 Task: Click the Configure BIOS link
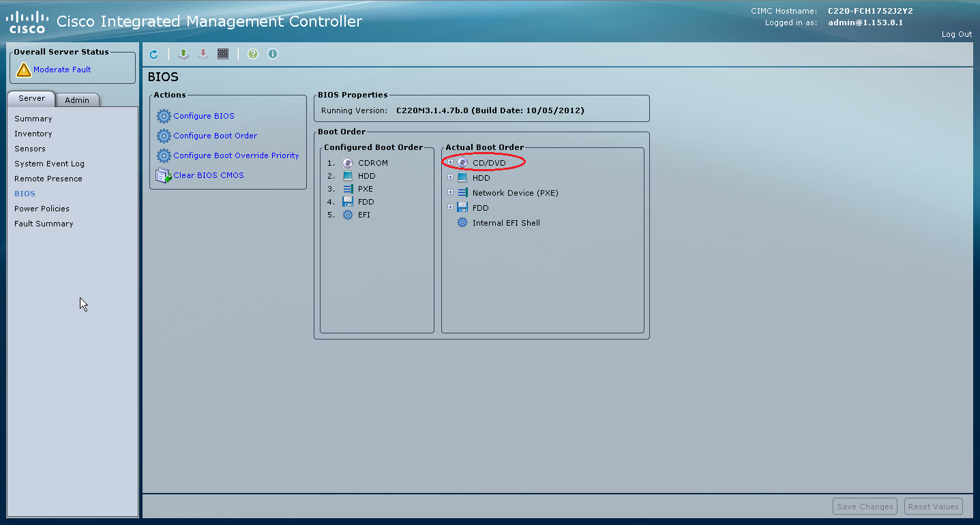(204, 116)
